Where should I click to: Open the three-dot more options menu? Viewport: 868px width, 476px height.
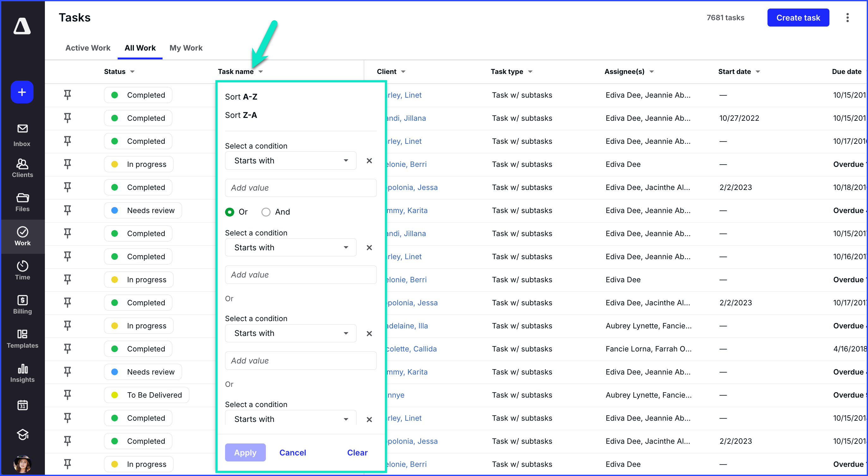(x=847, y=17)
